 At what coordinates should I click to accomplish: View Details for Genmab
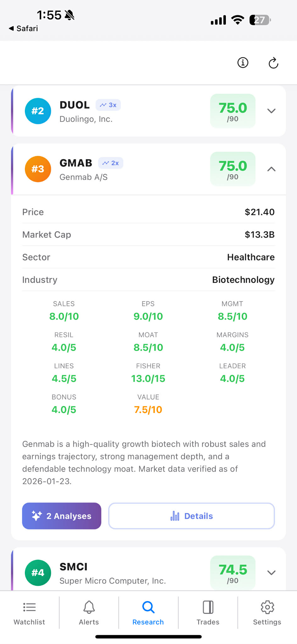click(x=191, y=516)
